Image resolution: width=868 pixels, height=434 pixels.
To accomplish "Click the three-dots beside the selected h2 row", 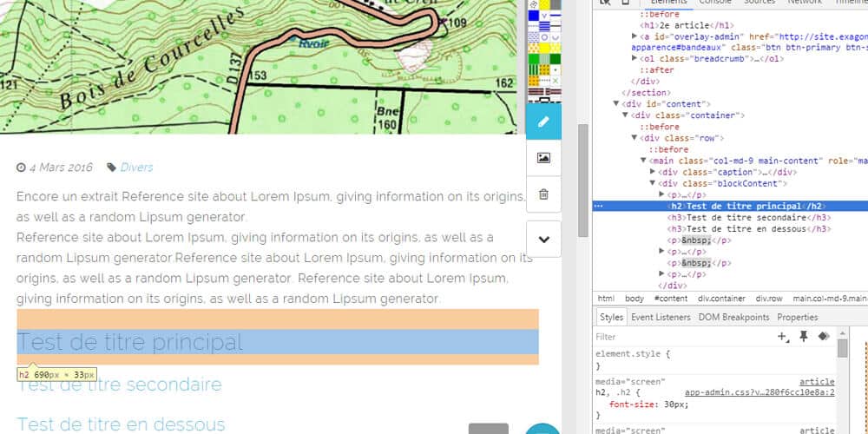I will click(598, 206).
